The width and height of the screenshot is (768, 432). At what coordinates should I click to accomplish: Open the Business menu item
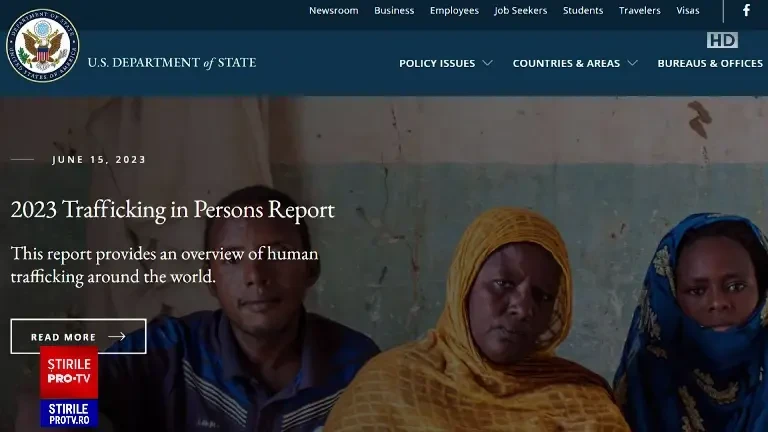point(394,10)
